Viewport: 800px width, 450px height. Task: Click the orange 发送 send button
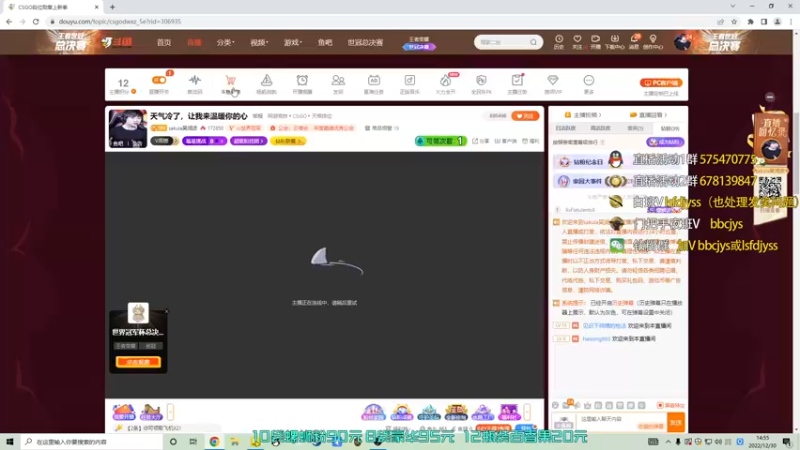676,422
